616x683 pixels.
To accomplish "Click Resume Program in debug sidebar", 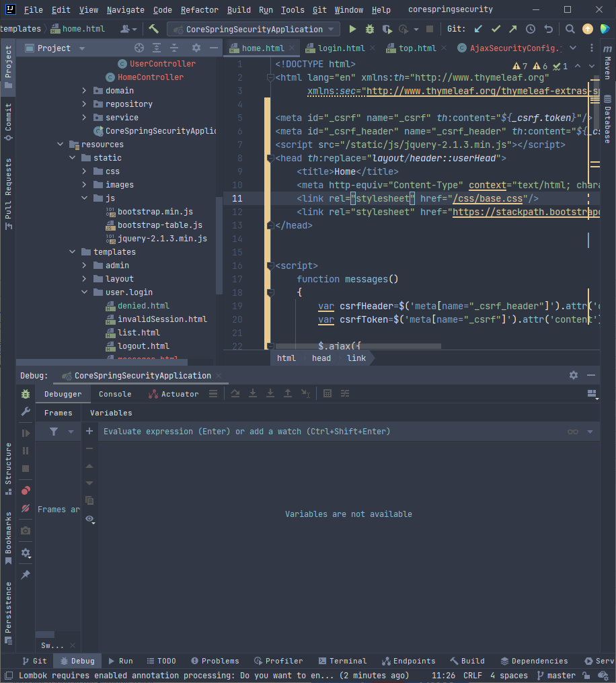I will [x=26, y=433].
